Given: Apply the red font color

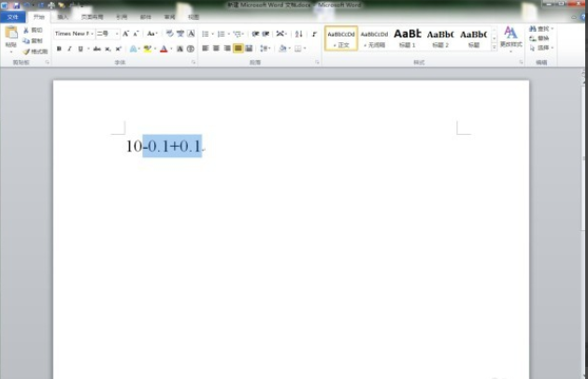Looking at the screenshot, I should 164,49.
